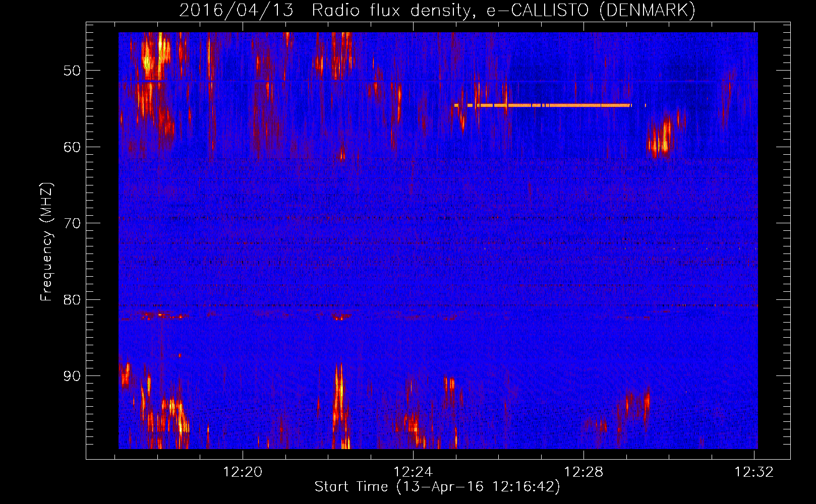Image resolution: width=816 pixels, height=504 pixels.
Task: Click the bright burst near 60 MHz around 12:30
Action: (661, 137)
